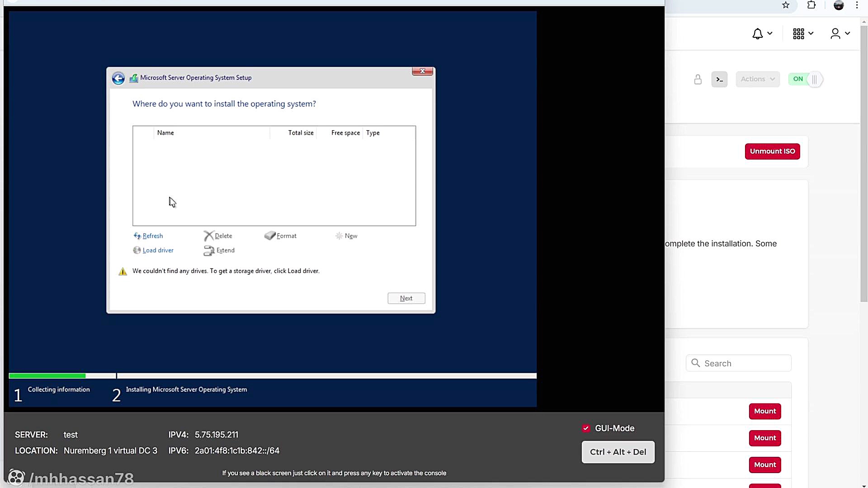Click the Total size column header
Image resolution: width=868 pixels, height=488 pixels.
click(301, 133)
